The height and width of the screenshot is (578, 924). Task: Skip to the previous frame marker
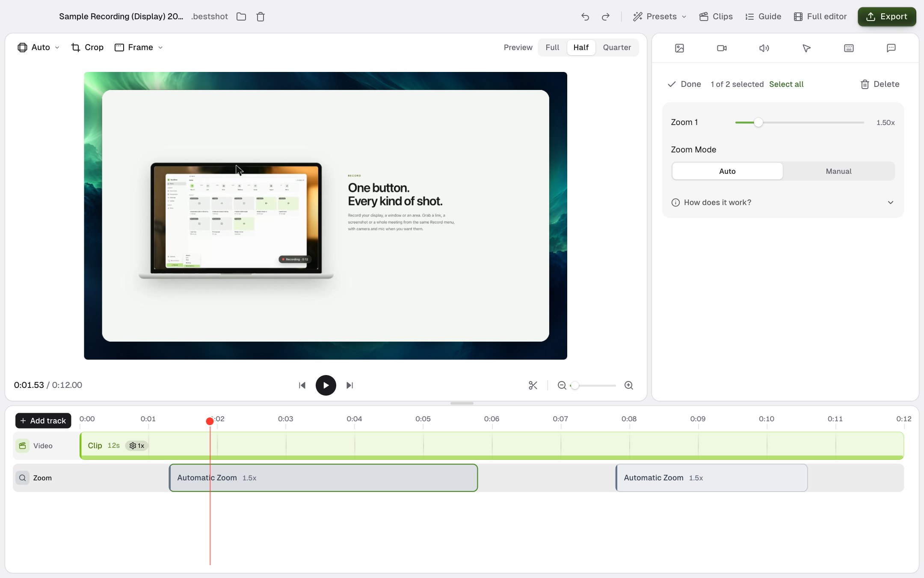click(302, 385)
